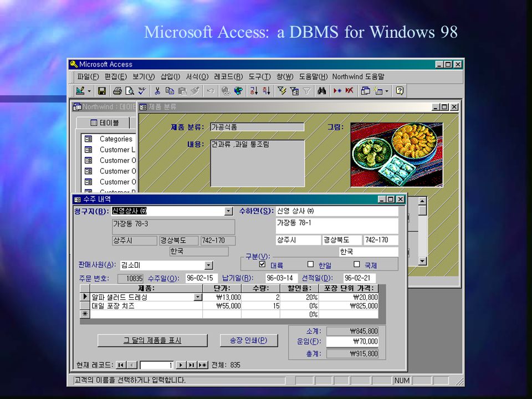
Task: Click the Apply Filter funnel icon
Action: [306, 91]
